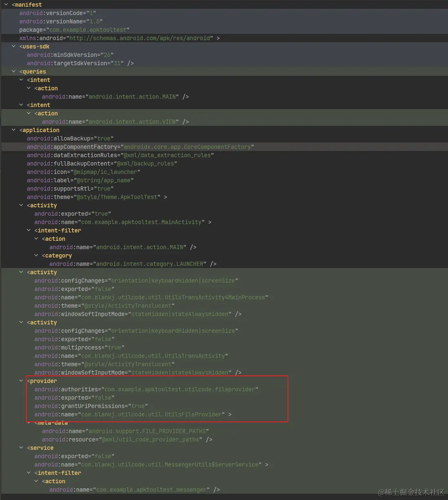Select the com.example.apktooltest.messenger action row

(224, 490)
